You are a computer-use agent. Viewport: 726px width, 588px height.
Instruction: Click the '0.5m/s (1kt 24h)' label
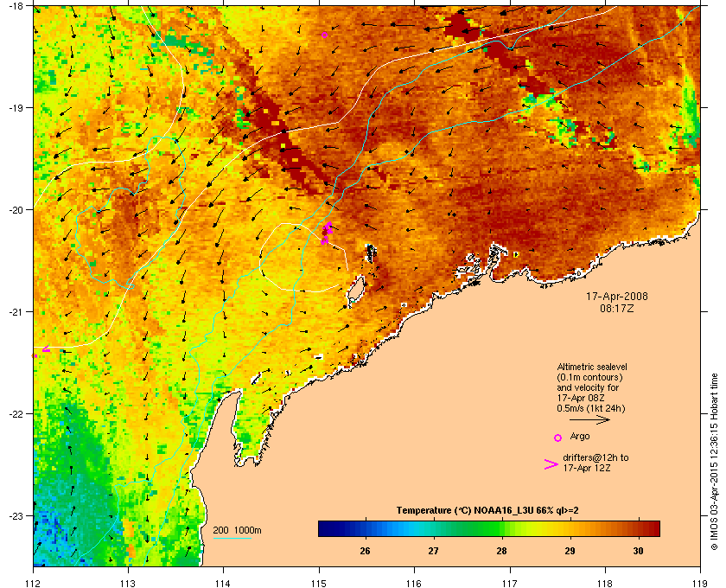(x=591, y=409)
